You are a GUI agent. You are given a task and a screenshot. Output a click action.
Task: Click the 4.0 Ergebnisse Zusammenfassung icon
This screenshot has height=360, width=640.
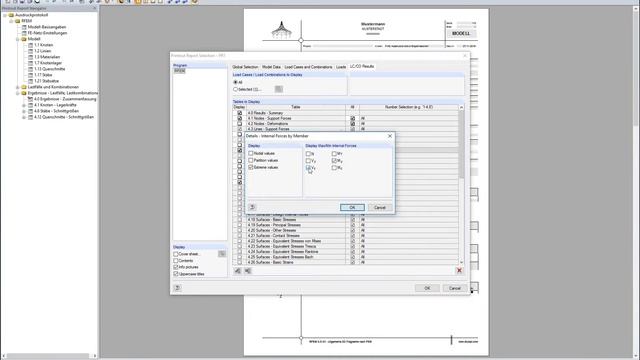pos(31,99)
